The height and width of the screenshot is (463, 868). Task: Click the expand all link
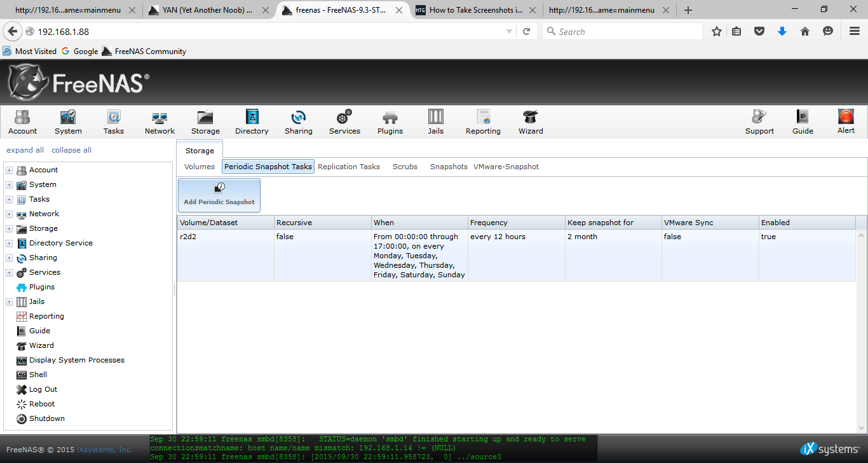pos(25,150)
